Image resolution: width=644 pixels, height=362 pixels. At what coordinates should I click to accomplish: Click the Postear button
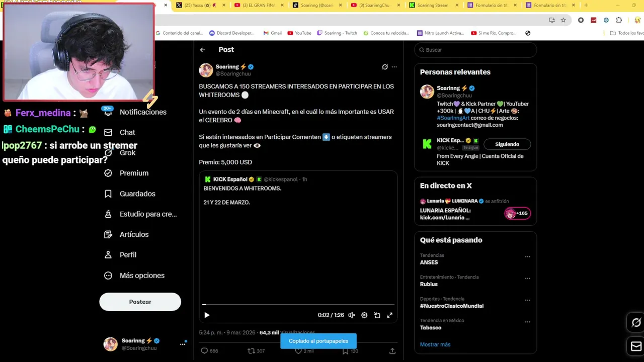click(140, 302)
